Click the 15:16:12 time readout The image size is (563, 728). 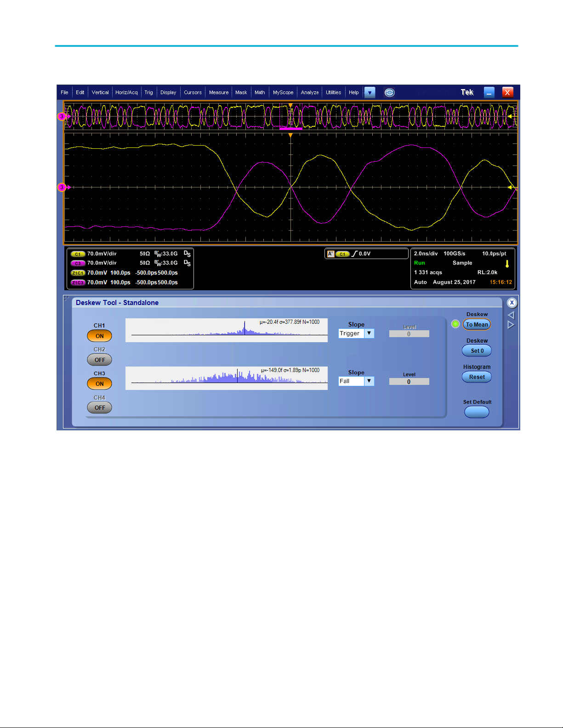[x=501, y=282]
